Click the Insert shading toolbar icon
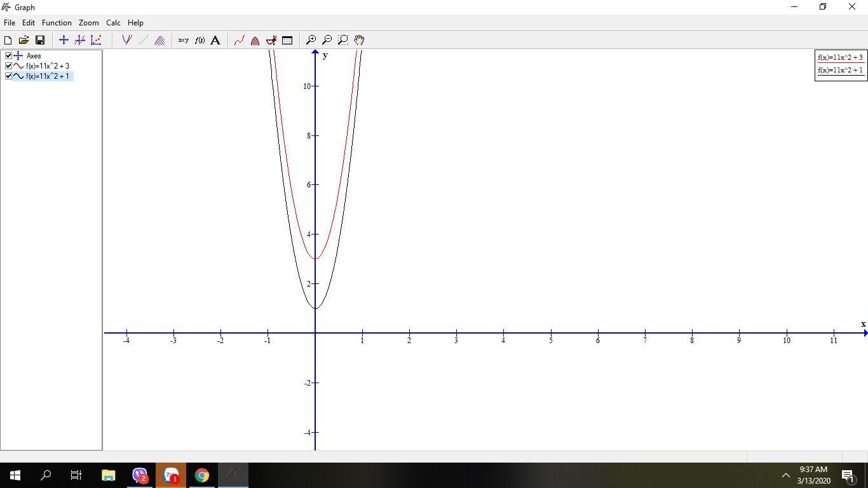 (159, 40)
